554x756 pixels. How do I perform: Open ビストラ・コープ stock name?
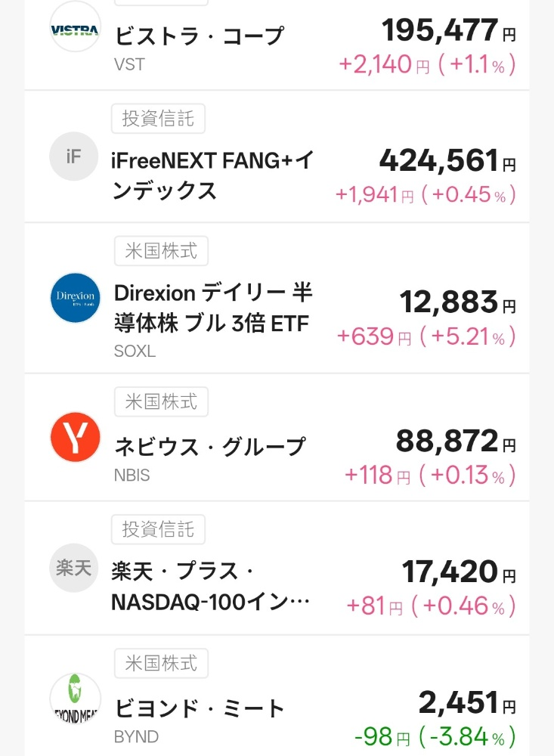(x=199, y=36)
